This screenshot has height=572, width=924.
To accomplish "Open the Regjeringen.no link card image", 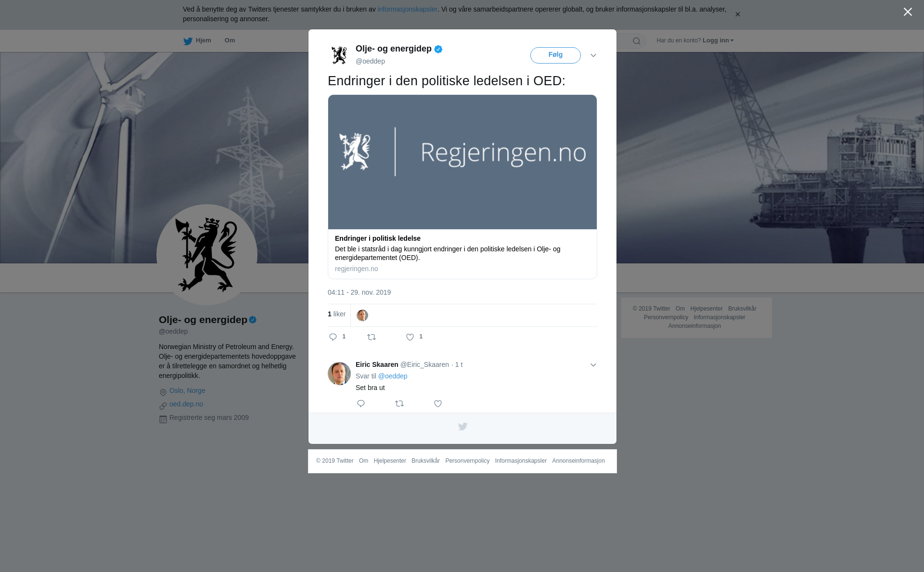I will pos(462,162).
